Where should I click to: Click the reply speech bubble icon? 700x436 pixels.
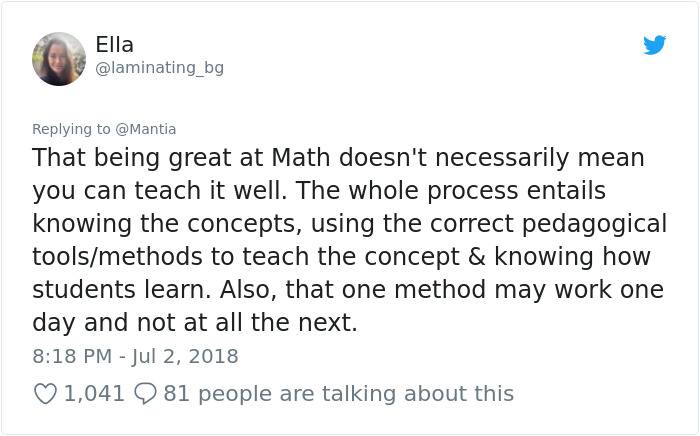(x=145, y=394)
